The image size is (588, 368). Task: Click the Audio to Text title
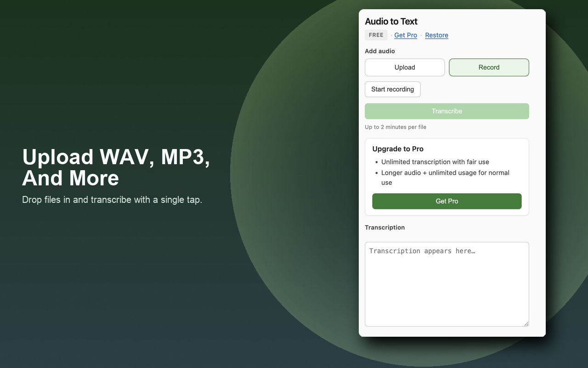pos(391,21)
